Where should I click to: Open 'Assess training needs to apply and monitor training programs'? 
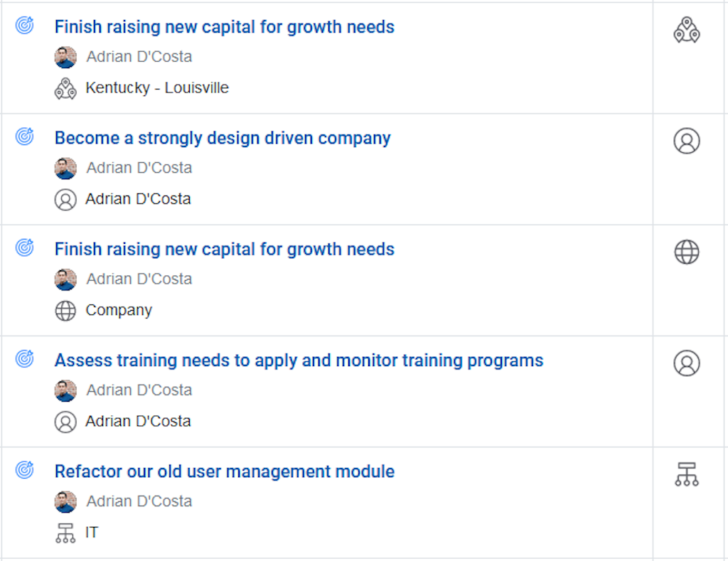299,360
